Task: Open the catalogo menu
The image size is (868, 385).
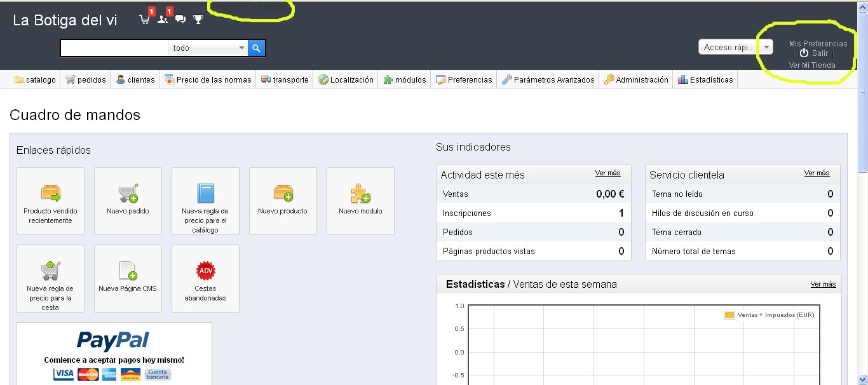Action: pyautogui.click(x=35, y=79)
